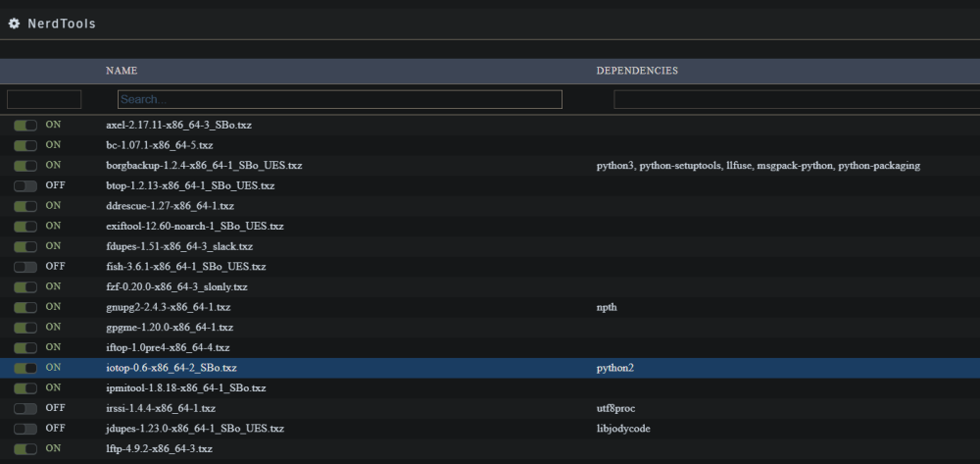Select axel-2.17.11-x86_64-3_SBo.txz row name
Screen dimensions: 980x464
178,125
